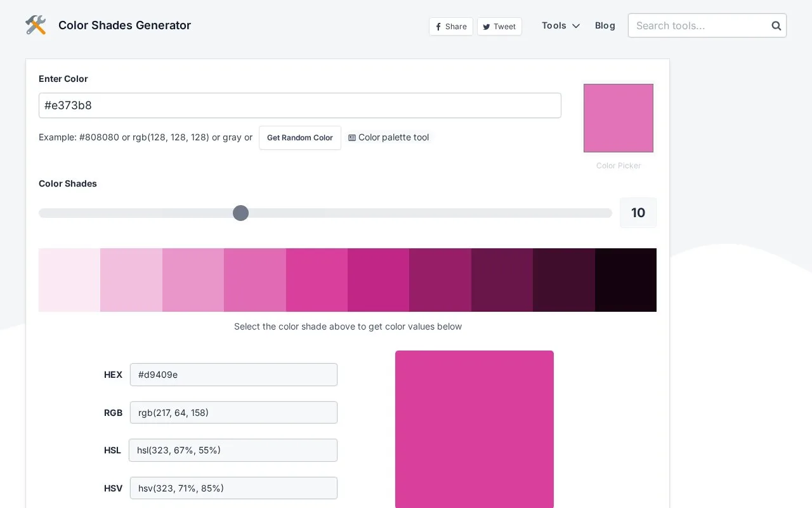Viewport: 812px width, 508px height.
Task: Click the RGB value field
Action: tap(233, 413)
